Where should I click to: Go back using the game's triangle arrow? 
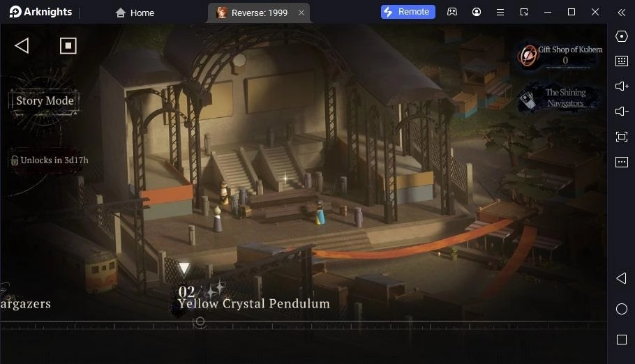[x=22, y=46]
